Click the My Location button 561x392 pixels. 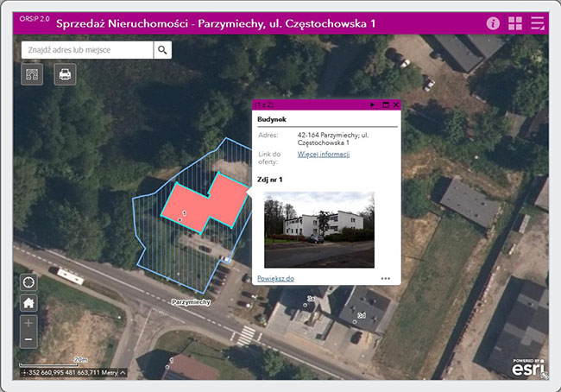coord(28,282)
